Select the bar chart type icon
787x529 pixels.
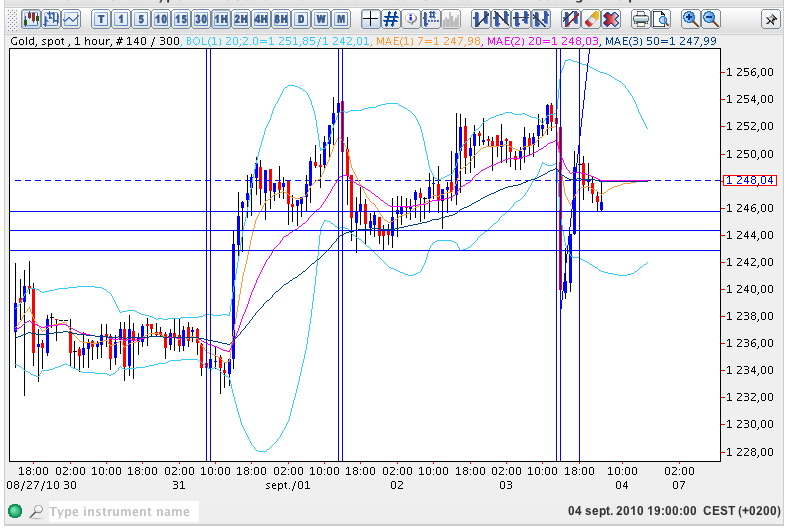coord(51,19)
